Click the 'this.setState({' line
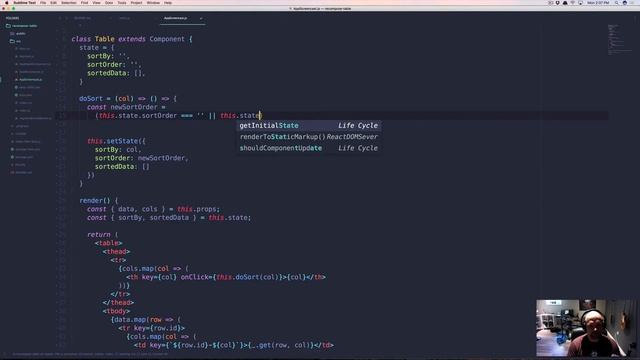640x360 pixels. (116, 141)
